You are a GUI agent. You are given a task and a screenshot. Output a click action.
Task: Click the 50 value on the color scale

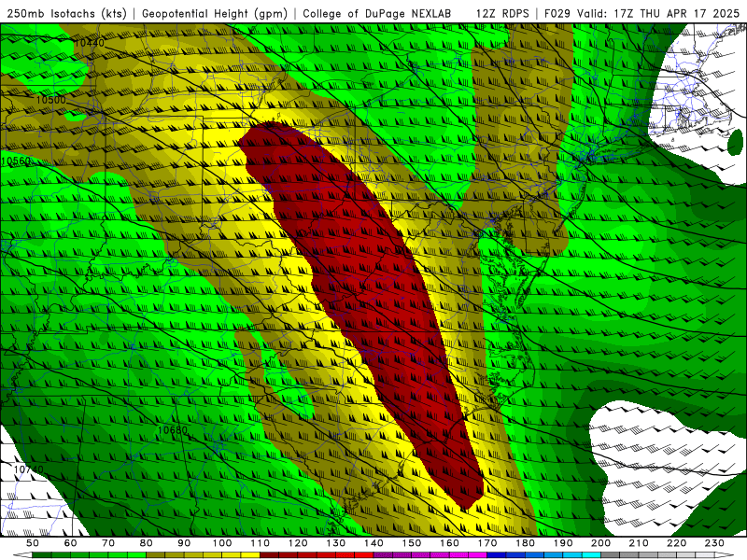pos(33,543)
